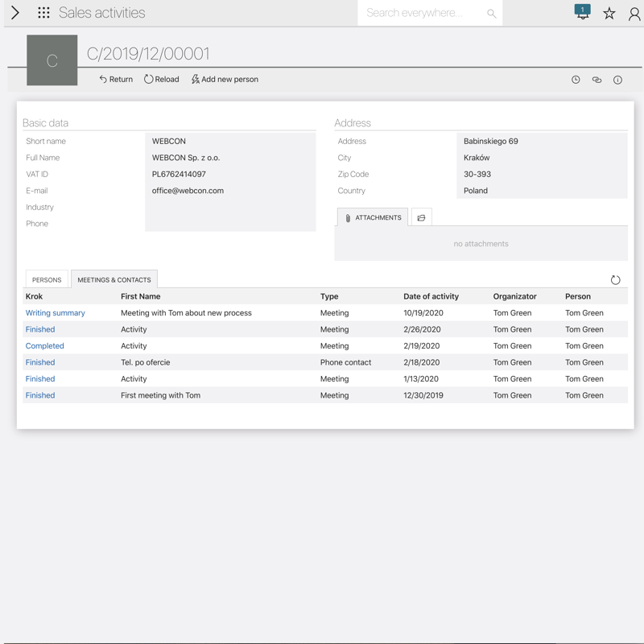Open the info icon in toolbar

click(x=617, y=80)
